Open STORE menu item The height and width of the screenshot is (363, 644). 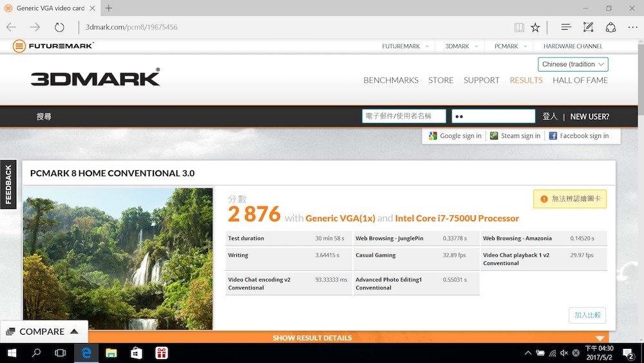pos(440,80)
